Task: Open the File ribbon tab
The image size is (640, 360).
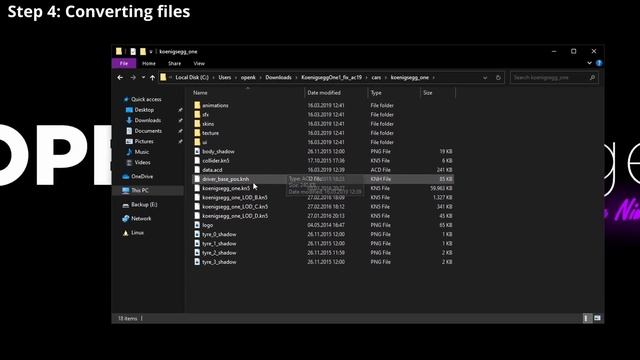Action: coord(124,63)
